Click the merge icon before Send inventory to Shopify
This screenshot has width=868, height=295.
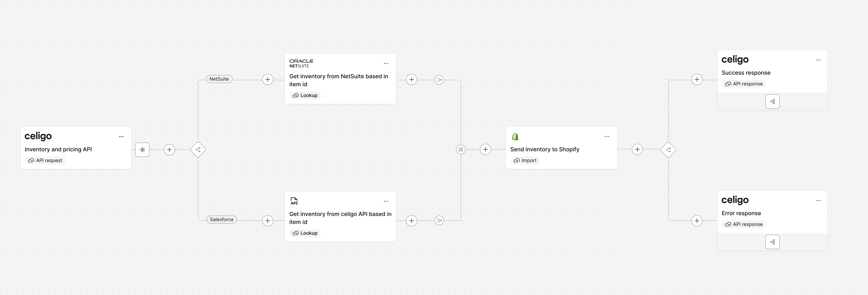[x=461, y=149]
